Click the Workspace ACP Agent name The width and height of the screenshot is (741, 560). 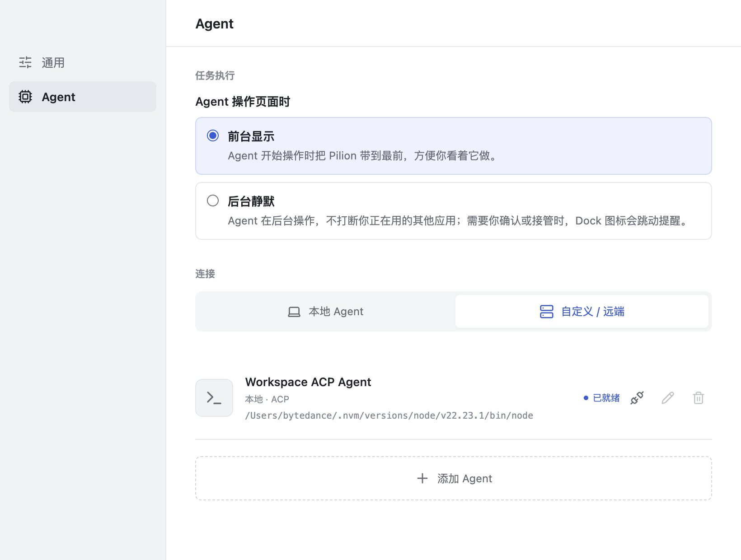[x=308, y=382]
